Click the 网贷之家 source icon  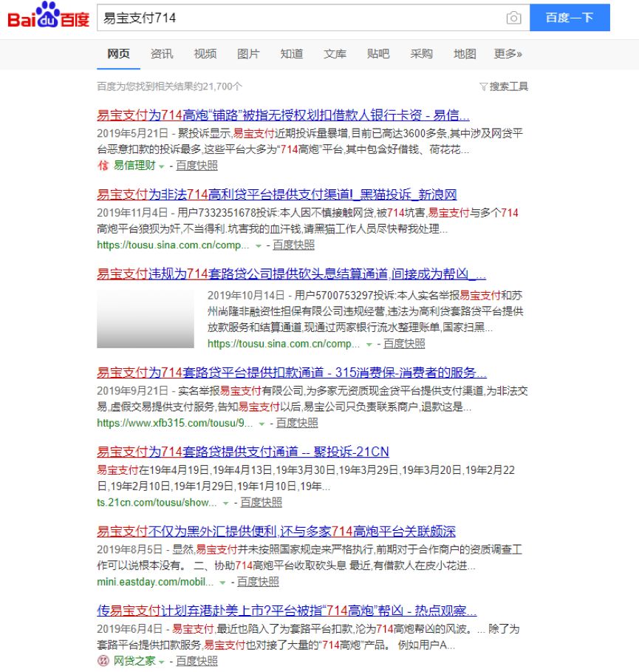[103, 661]
